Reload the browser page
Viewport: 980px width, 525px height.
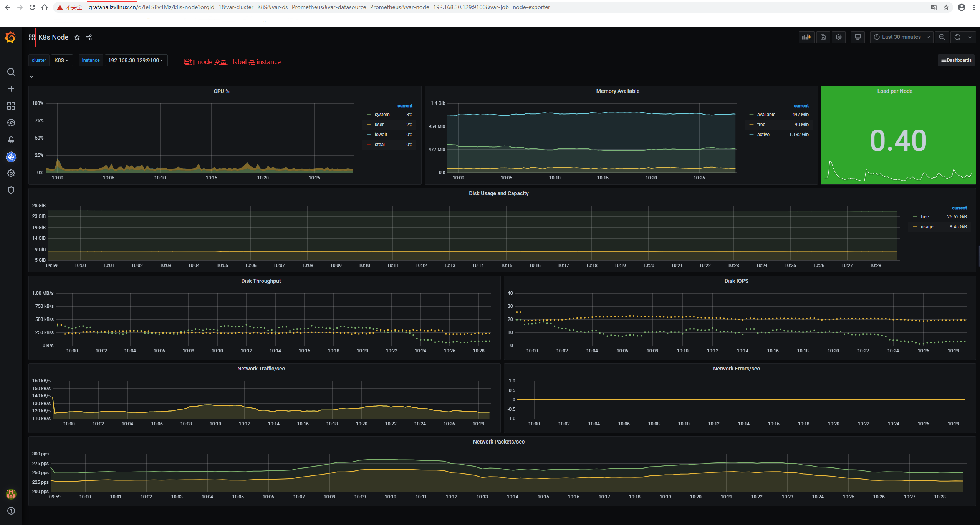click(32, 7)
